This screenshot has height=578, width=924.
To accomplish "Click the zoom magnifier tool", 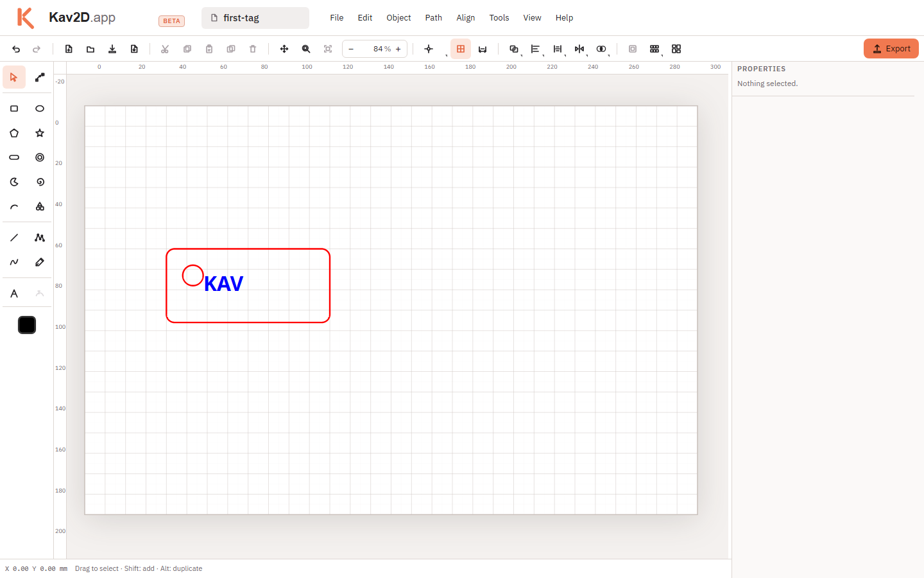I will [306, 49].
